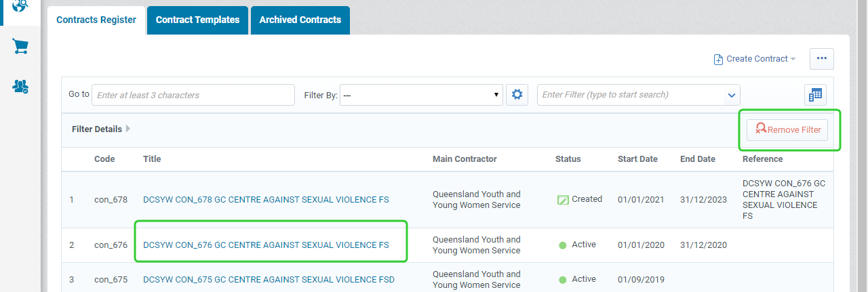
Task: Switch to the Contract Templates tab
Action: [x=197, y=20]
